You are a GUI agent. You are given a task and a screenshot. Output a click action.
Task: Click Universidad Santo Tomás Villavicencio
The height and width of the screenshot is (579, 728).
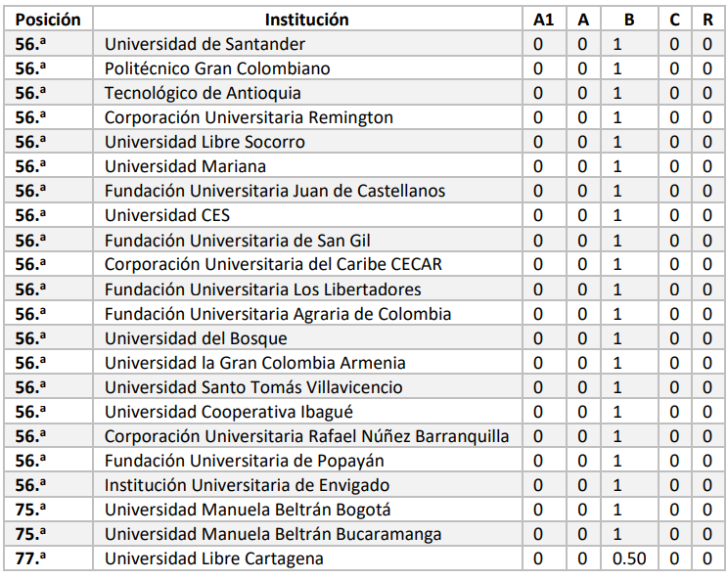pyautogui.click(x=253, y=387)
